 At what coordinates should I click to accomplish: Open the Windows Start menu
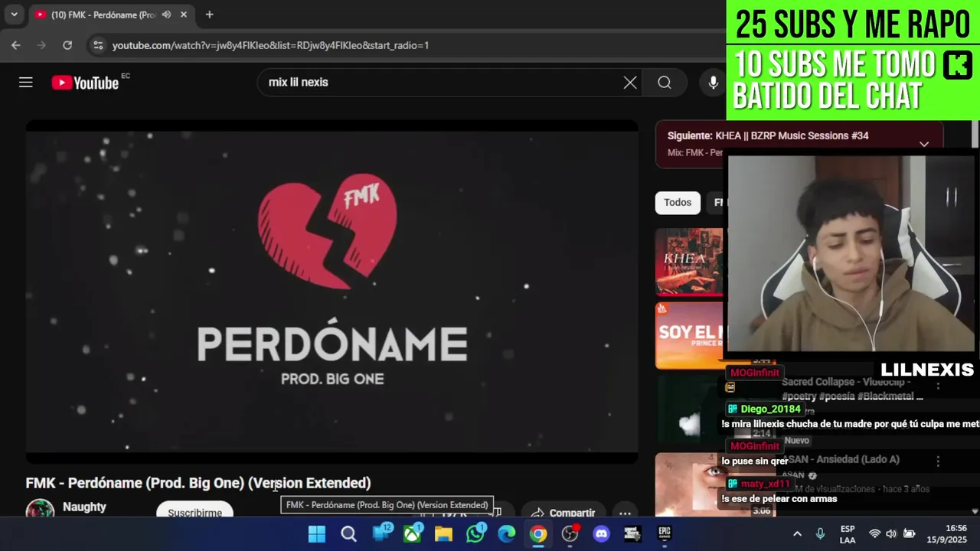[x=317, y=533]
